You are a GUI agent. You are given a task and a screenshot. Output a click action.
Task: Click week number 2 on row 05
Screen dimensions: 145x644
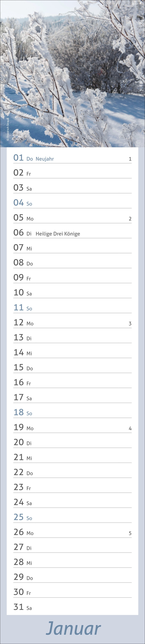click(x=130, y=219)
